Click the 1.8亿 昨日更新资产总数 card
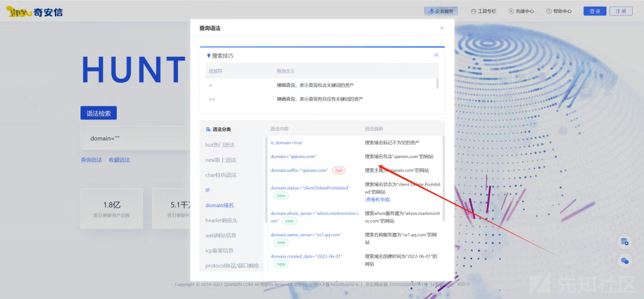This screenshot has width=644, height=299. tap(112, 209)
